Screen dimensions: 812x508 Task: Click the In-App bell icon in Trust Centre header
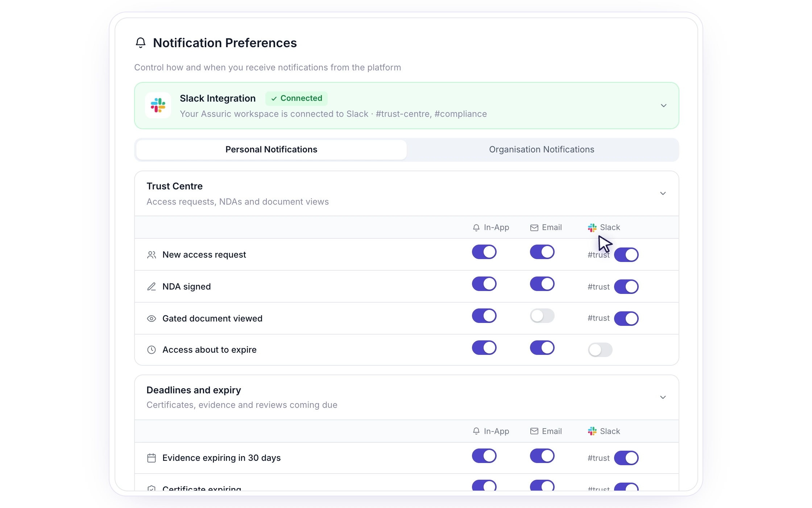[476, 228]
